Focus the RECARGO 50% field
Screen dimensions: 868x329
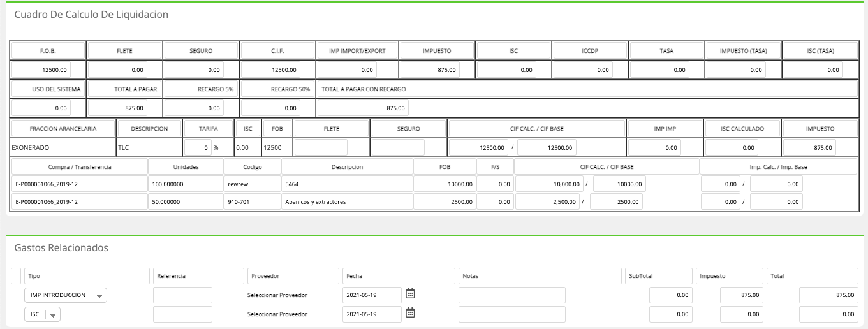coord(271,108)
